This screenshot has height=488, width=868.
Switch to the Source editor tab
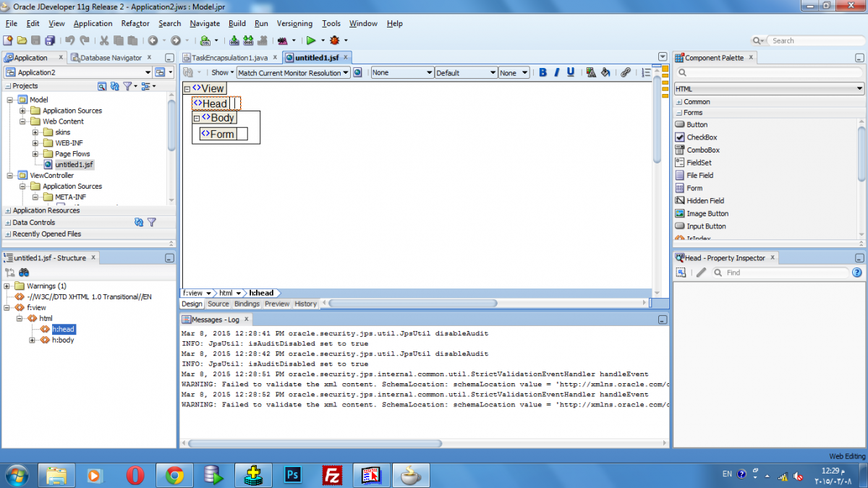coord(218,304)
